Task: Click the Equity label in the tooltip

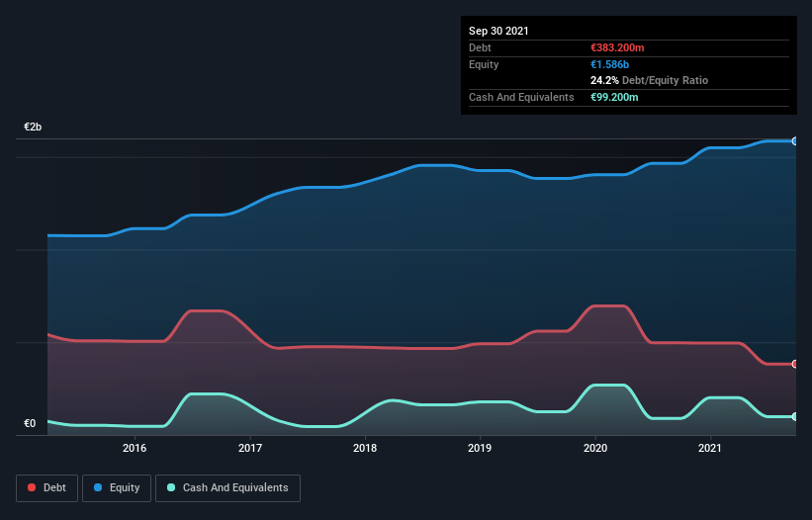Action: [x=484, y=64]
